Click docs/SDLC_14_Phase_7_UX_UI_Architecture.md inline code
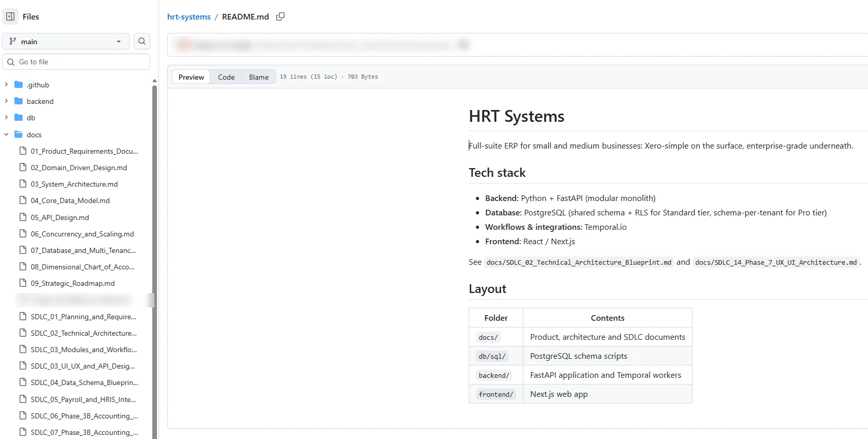The height and width of the screenshot is (439, 868). pos(776,262)
